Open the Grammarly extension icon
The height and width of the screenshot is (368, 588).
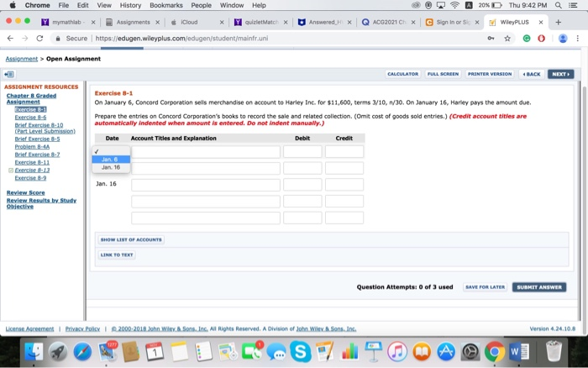(x=527, y=39)
